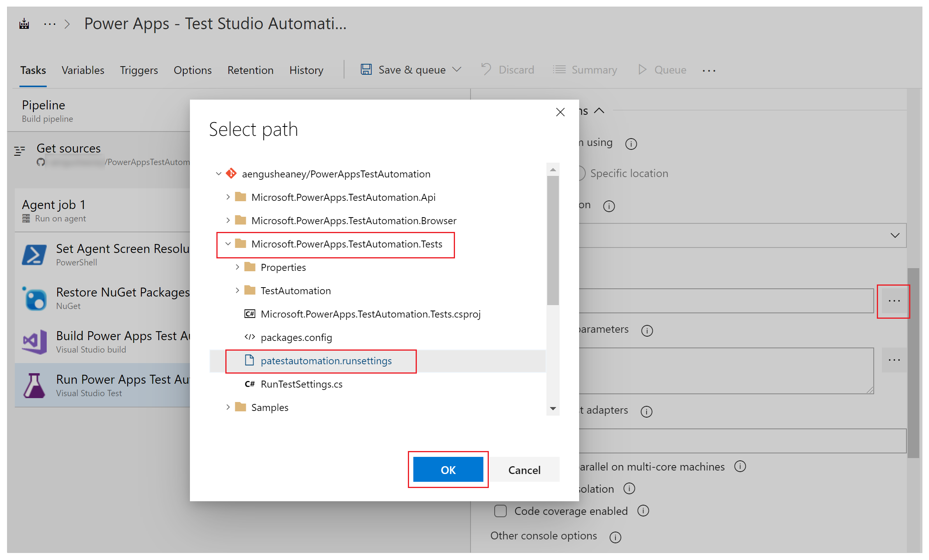Click the ellipsis button next to input field
This screenshot has height=560, width=929.
894,300
